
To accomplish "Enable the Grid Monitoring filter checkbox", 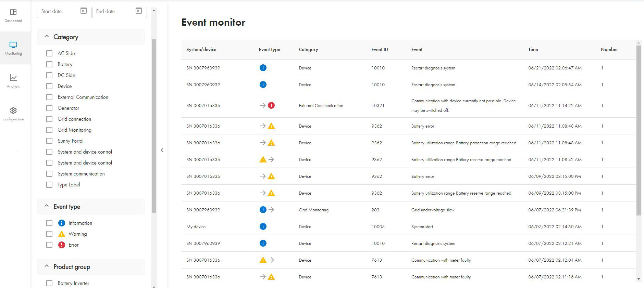I will tap(49, 130).
